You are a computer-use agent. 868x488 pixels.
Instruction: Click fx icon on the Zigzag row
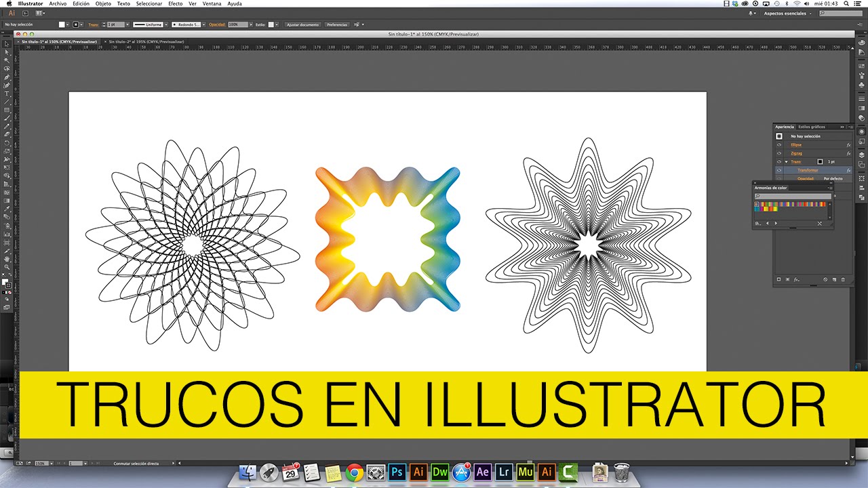848,153
